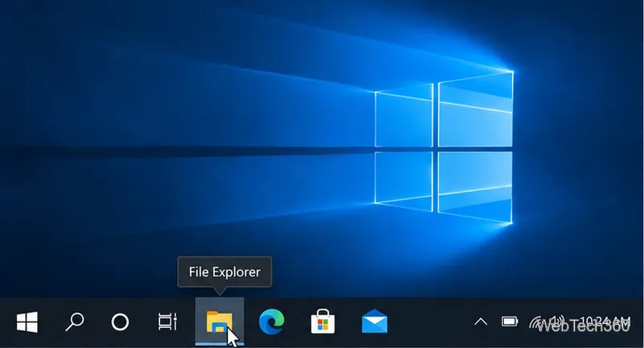Open the Mail app
Image resolution: width=644 pixels, height=348 pixels.
pos(374,321)
